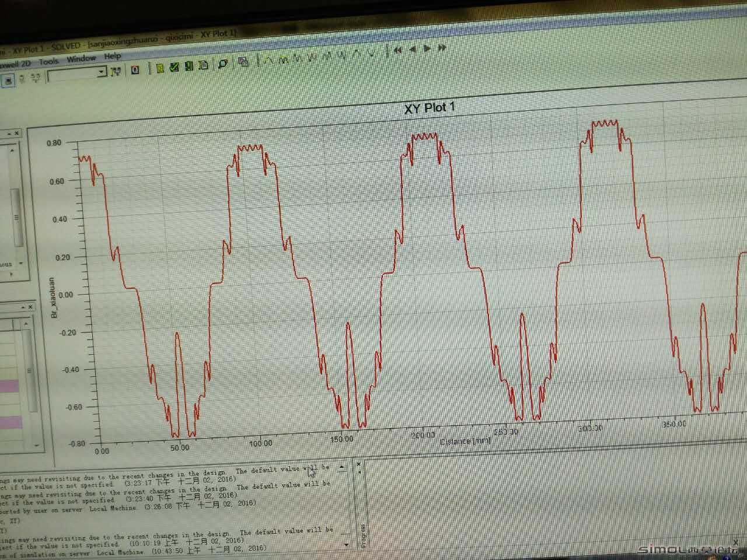Image resolution: width=747 pixels, height=560 pixels.
Task: Click the fast-forward double-arrow button
Action: (x=442, y=48)
